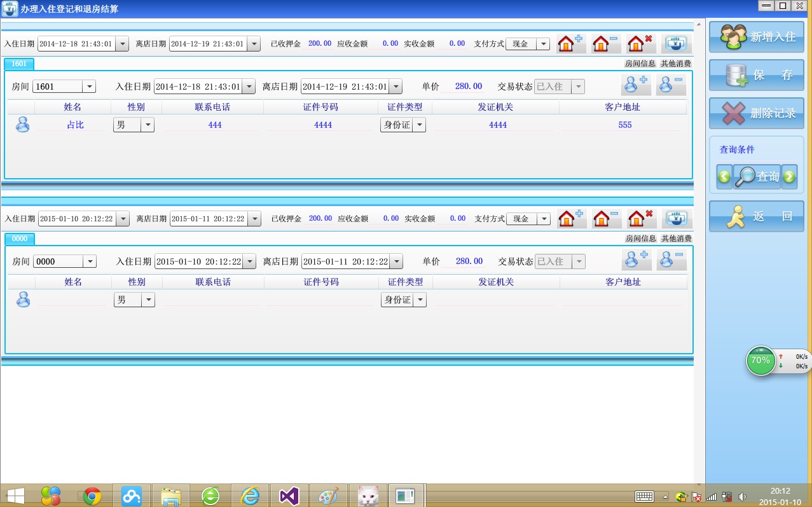Click the checkout settlement icon for record 1601
The width and height of the screenshot is (812, 507).
(676, 44)
